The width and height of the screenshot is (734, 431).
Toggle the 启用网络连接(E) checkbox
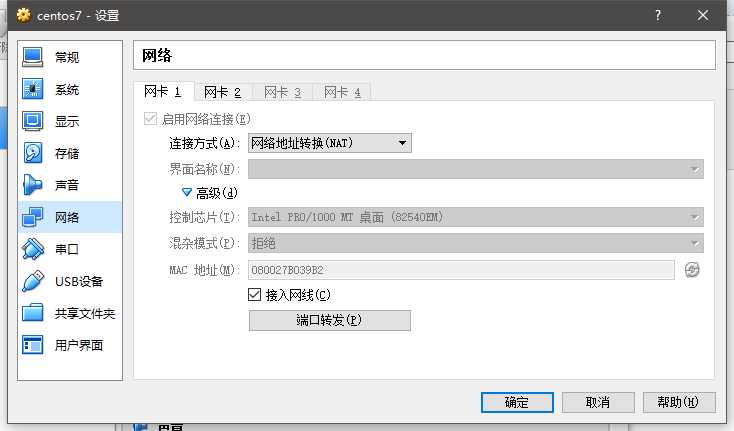pyautogui.click(x=150, y=118)
